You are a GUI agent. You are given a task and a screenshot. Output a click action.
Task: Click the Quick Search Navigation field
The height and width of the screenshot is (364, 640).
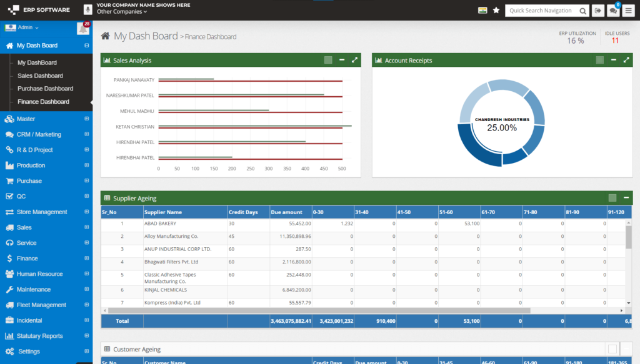[540, 11]
